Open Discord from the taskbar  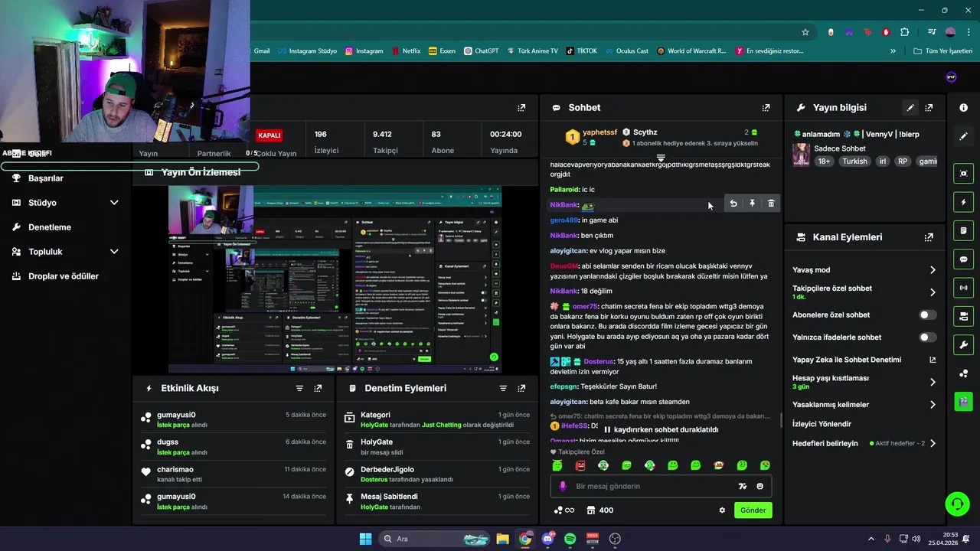point(547,539)
